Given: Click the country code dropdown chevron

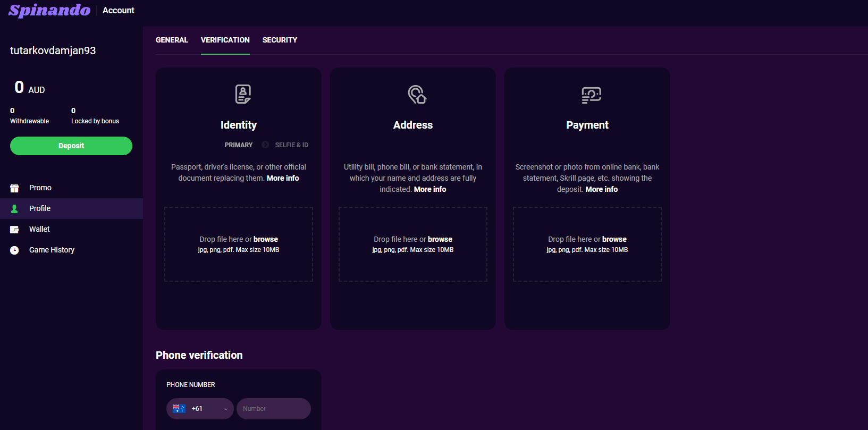Looking at the screenshot, I should coord(226,409).
